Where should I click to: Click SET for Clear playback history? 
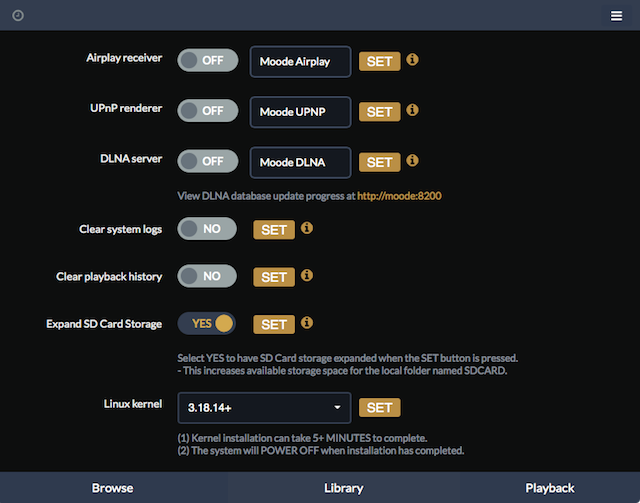[274, 277]
